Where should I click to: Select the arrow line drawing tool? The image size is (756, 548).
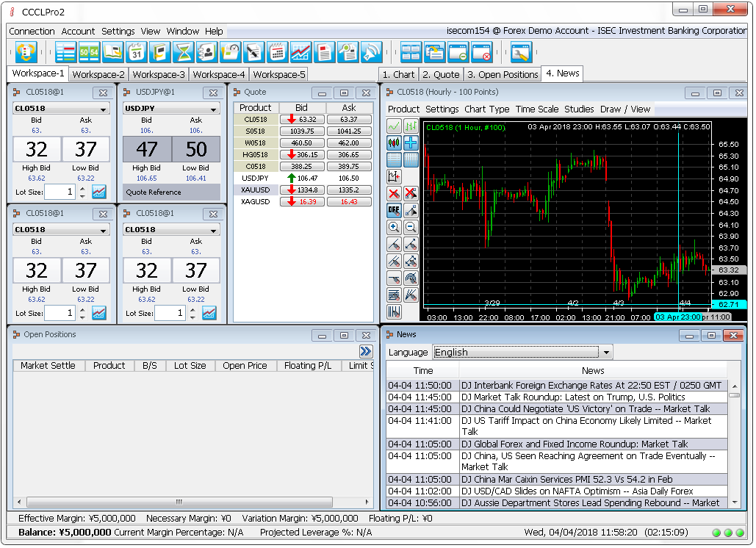[x=411, y=244]
